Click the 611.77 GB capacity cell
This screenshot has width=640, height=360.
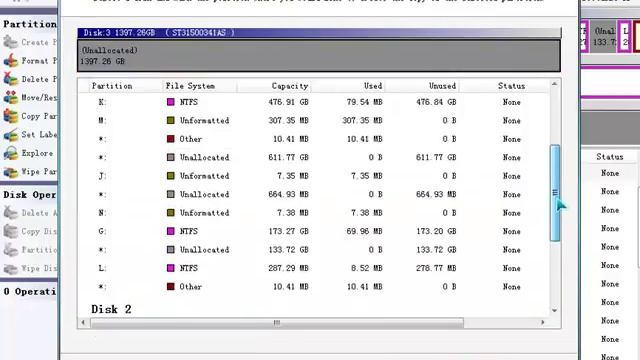pos(288,157)
